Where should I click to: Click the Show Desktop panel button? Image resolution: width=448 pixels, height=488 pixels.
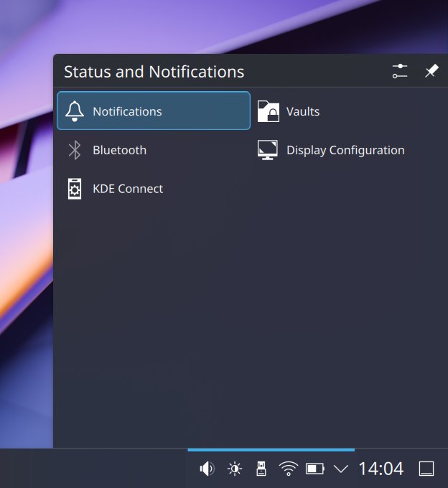[426, 469]
